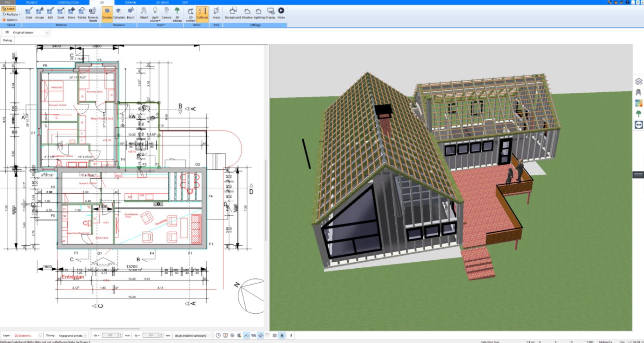
Task: Open the furniture catalog chair icon in sidebar
Action: 639,92
